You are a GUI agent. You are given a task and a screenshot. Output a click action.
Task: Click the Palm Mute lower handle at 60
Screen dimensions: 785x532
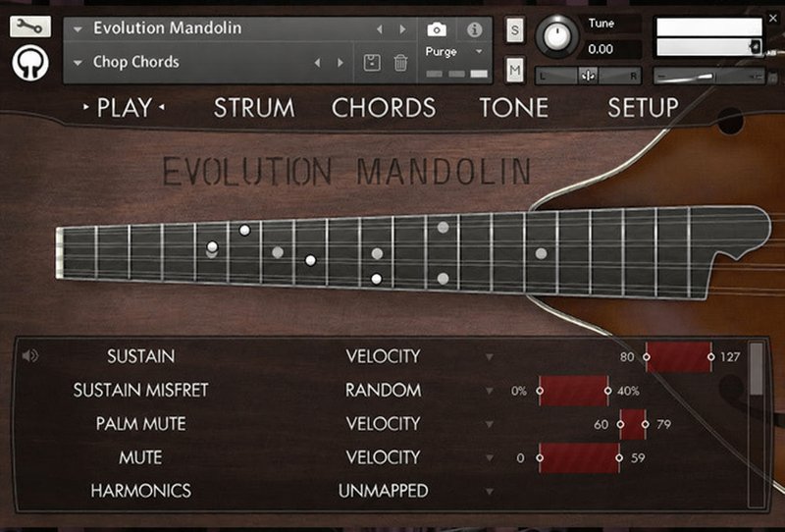coord(620,424)
